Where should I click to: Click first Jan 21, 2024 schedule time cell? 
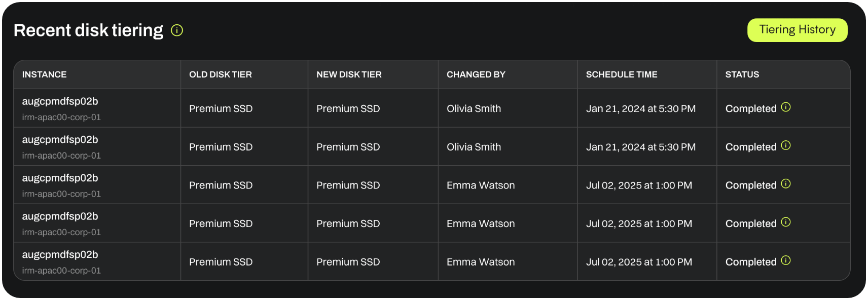pos(641,108)
